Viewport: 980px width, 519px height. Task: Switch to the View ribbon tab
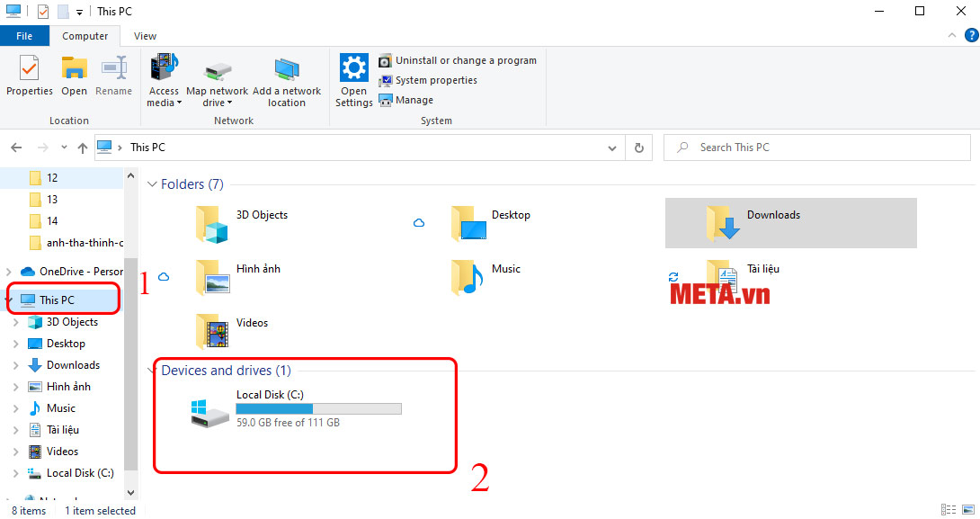pos(145,36)
